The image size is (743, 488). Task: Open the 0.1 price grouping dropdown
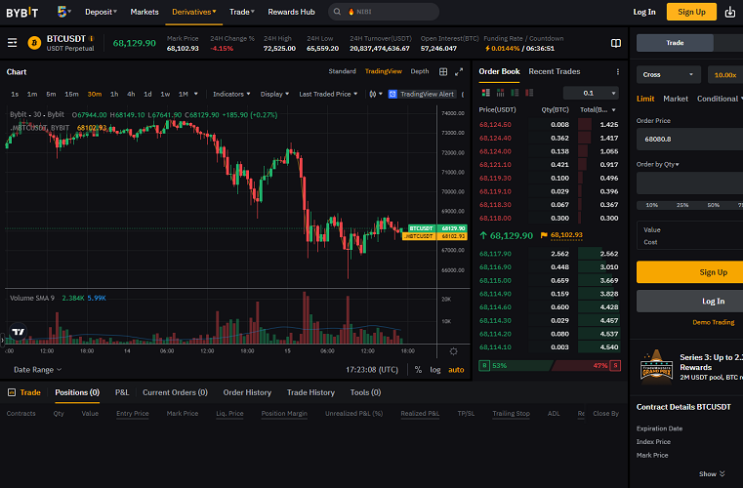click(591, 93)
